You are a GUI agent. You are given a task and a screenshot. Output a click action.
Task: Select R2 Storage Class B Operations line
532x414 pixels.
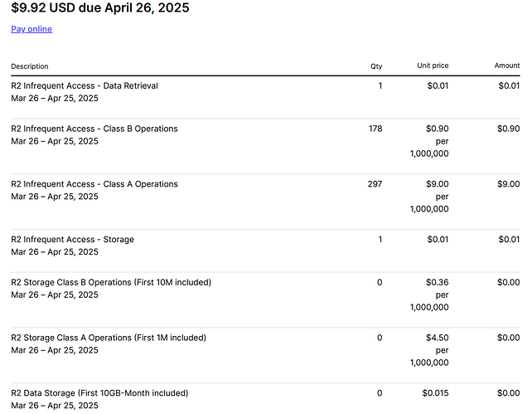click(x=265, y=300)
